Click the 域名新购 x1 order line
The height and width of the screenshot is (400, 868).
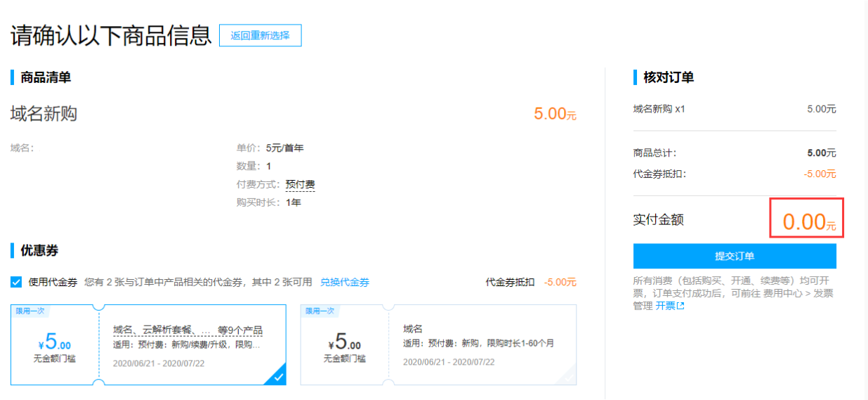click(x=659, y=109)
